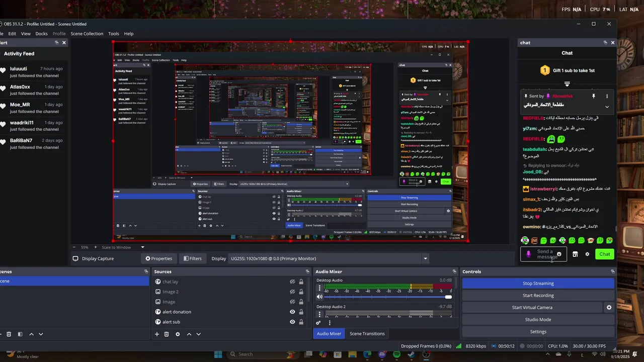
Task: Show the Image source
Action: click(292, 302)
